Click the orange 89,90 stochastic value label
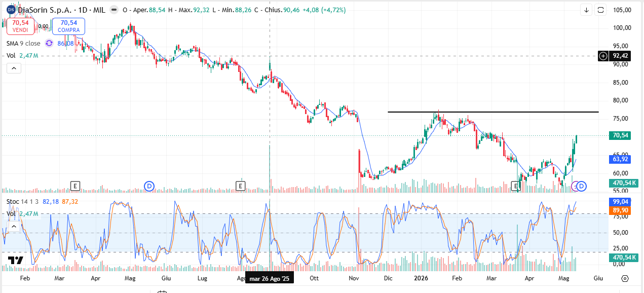644x293 pixels. 620,210
